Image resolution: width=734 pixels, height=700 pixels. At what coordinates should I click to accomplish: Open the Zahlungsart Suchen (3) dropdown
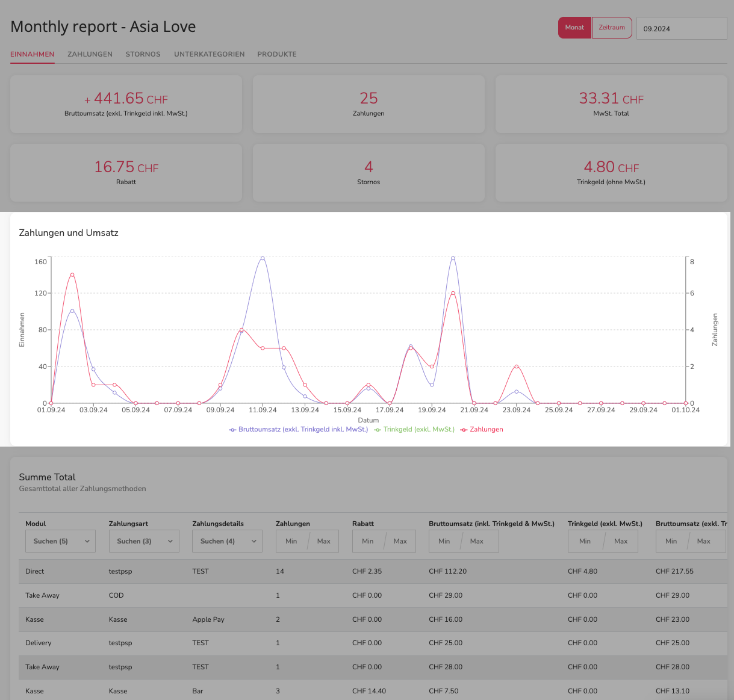coord(144,541)
